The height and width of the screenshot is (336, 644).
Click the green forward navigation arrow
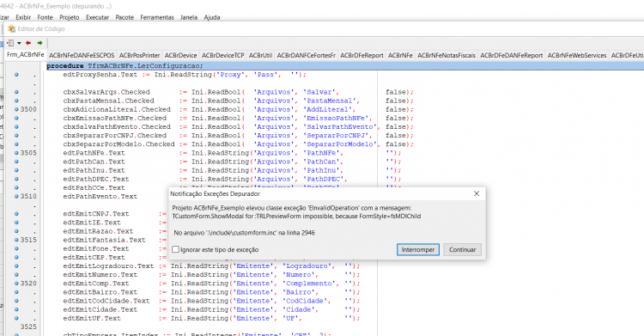[x=39, y=43]
